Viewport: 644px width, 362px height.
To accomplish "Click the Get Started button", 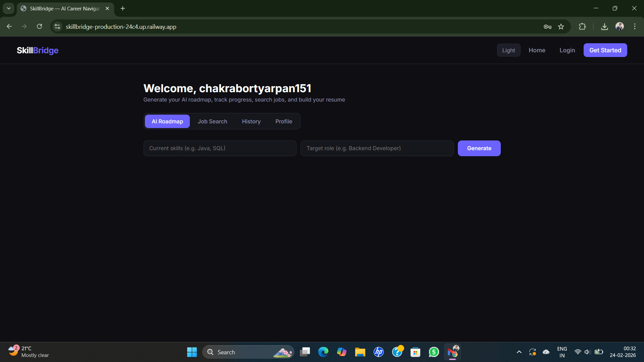I will click(605, 50).
